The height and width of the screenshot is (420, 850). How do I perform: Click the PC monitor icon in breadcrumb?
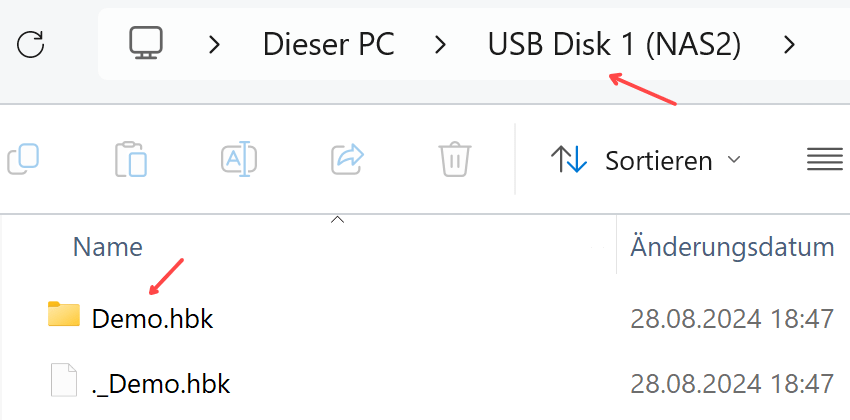pos(146,43)
